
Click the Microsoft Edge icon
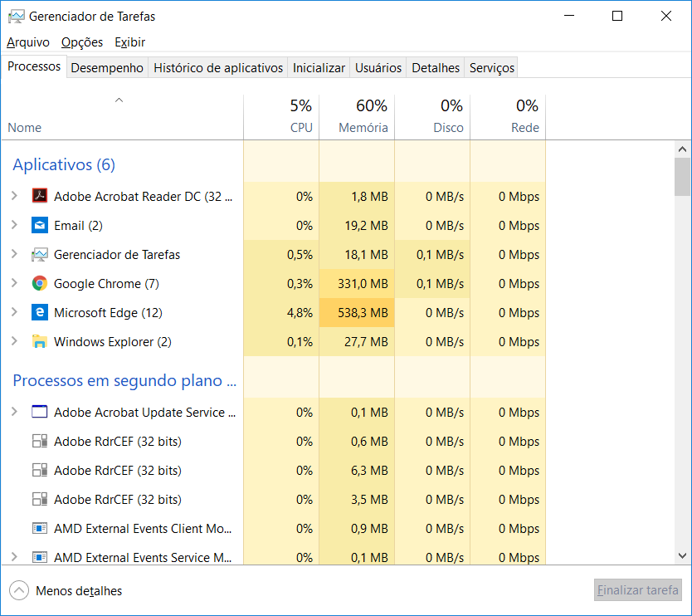pos(40,312)
